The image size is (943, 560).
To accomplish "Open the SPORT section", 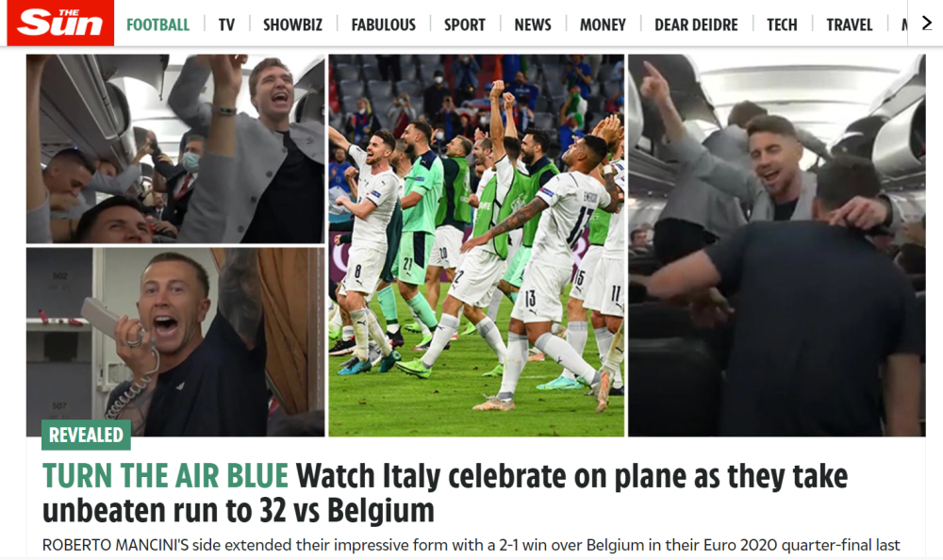I will pyautogui.click(x=464, y=25).
